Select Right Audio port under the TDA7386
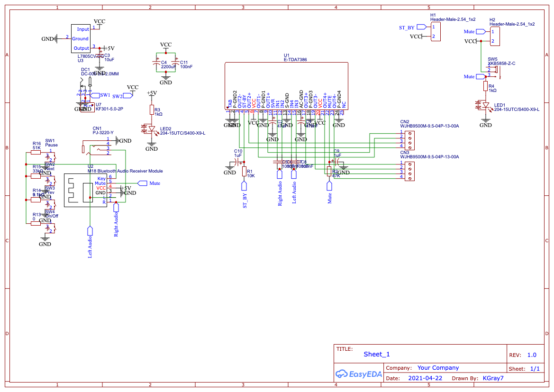554x392 pixels. click(x=280, y=173)
